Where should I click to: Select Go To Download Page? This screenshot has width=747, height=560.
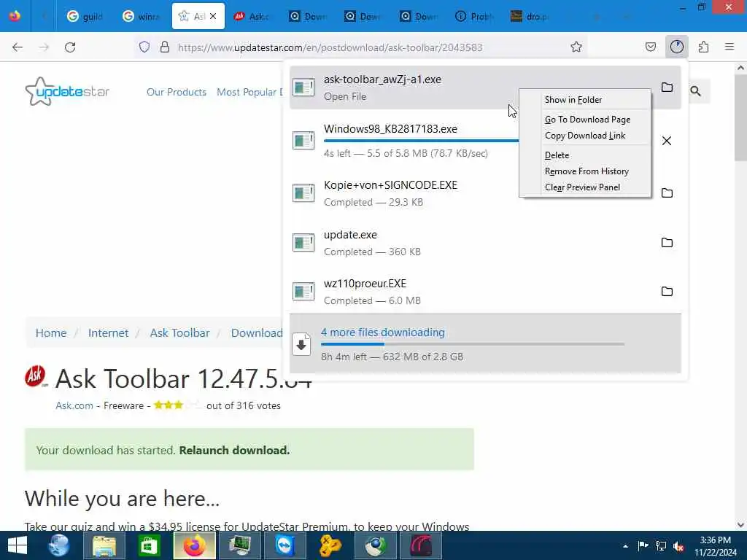click(587, 119)
